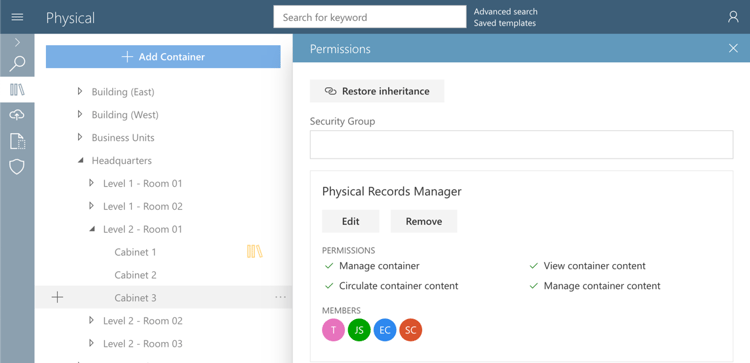This screenshot has height=363, width=750.
Task: Remove the Physical Records Manager group
Action: (424, 221)
